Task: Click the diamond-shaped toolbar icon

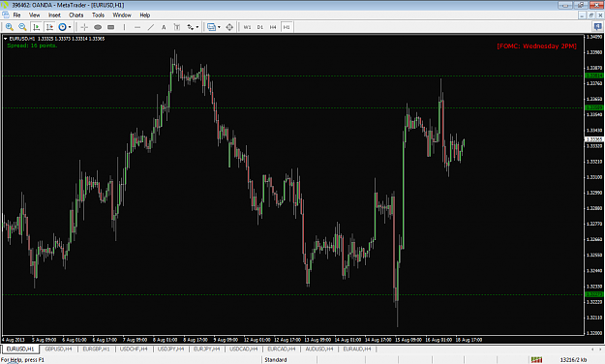Action: pos(229,27)
